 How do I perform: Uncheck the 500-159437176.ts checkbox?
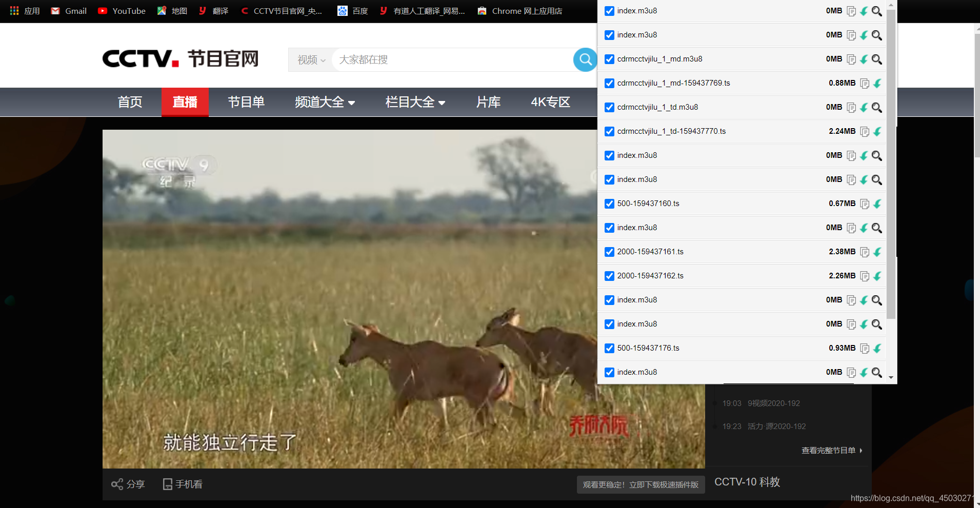pos(609,348)
